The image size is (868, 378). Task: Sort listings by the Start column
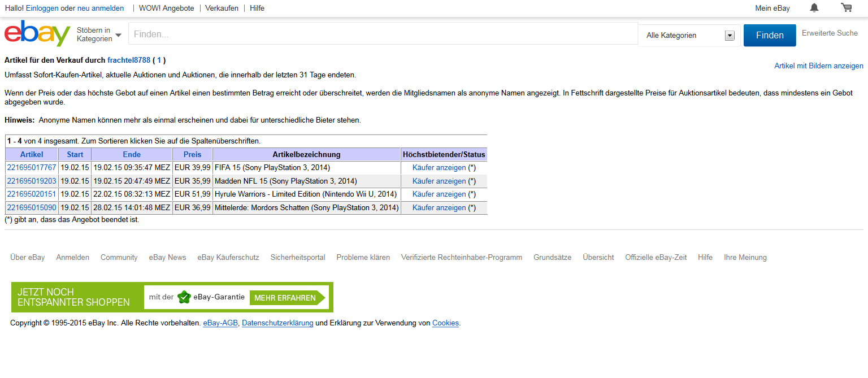tap(75, 154)
